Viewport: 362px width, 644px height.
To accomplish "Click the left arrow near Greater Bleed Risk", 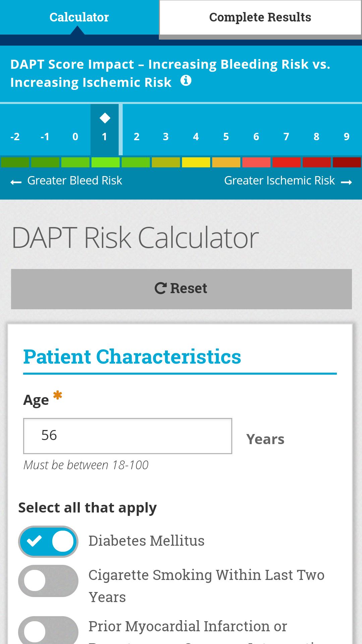I will coord(16,182).
